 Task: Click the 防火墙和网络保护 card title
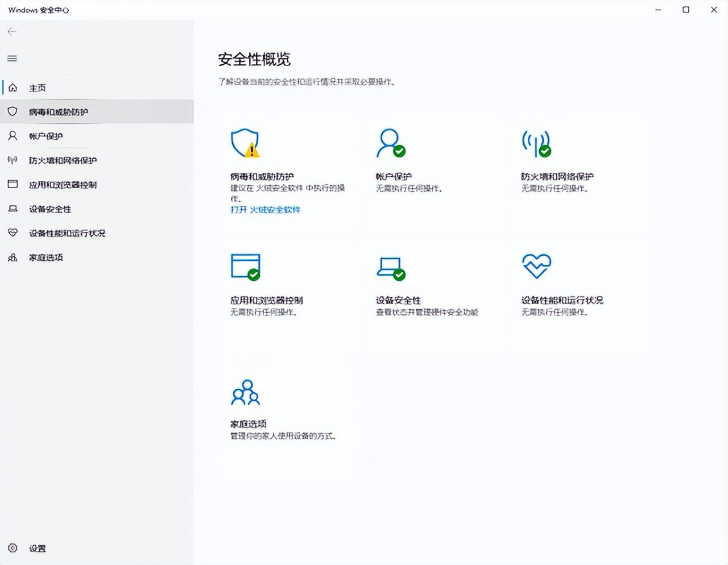pos(557,176)
